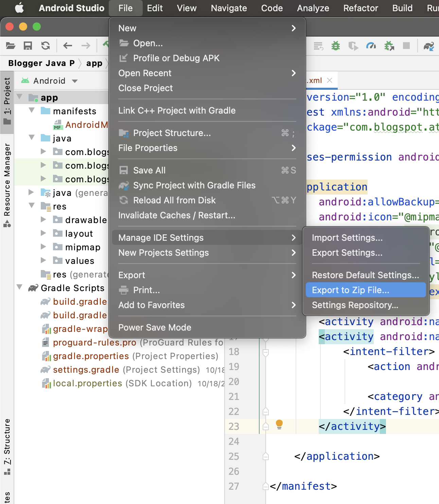Select local.properties file
439x504 pixels.
coord(87,383)
